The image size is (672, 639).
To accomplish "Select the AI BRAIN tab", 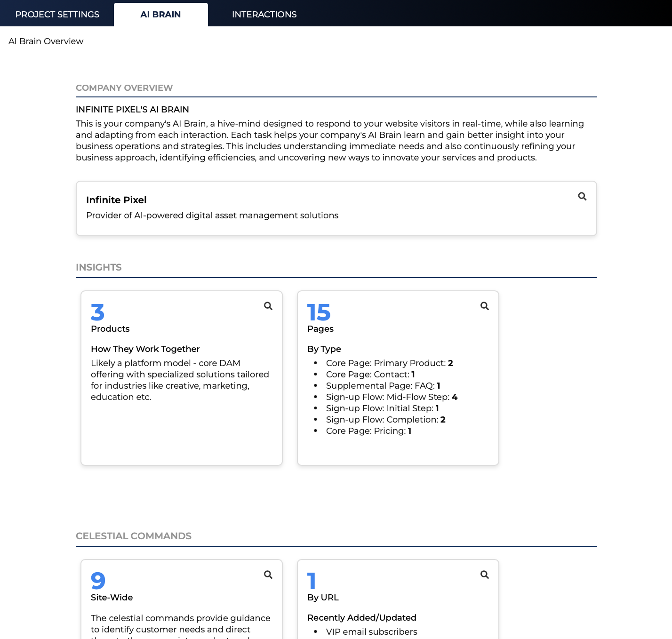I will pos(160,14).
